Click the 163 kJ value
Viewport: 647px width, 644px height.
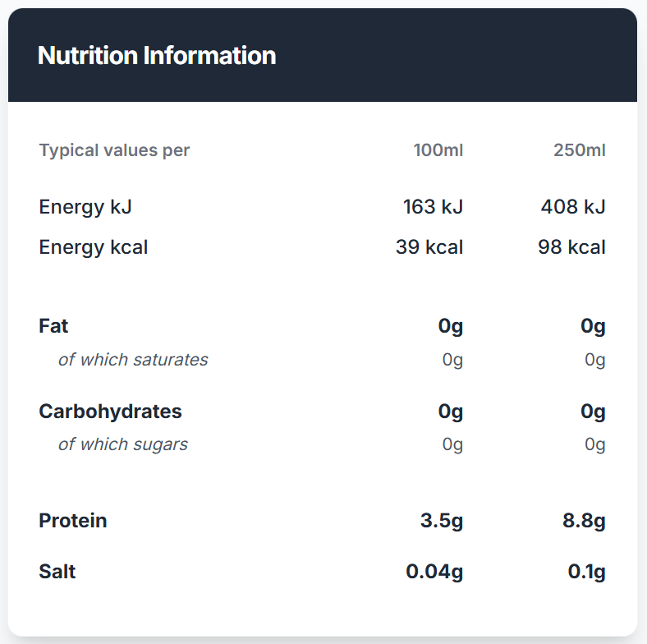pos(433,207)
